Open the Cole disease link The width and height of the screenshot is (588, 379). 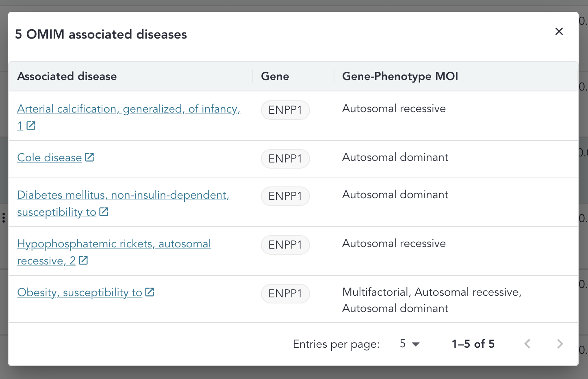click(49, 157)
